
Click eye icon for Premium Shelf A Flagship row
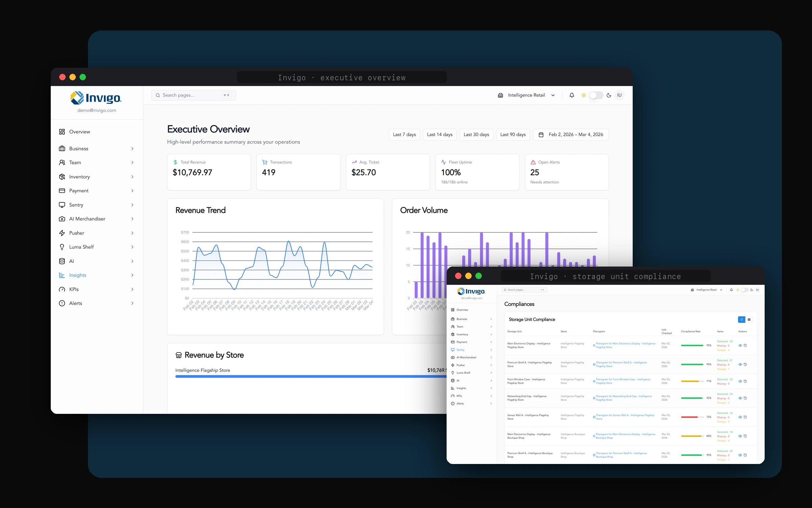[740, 364]
